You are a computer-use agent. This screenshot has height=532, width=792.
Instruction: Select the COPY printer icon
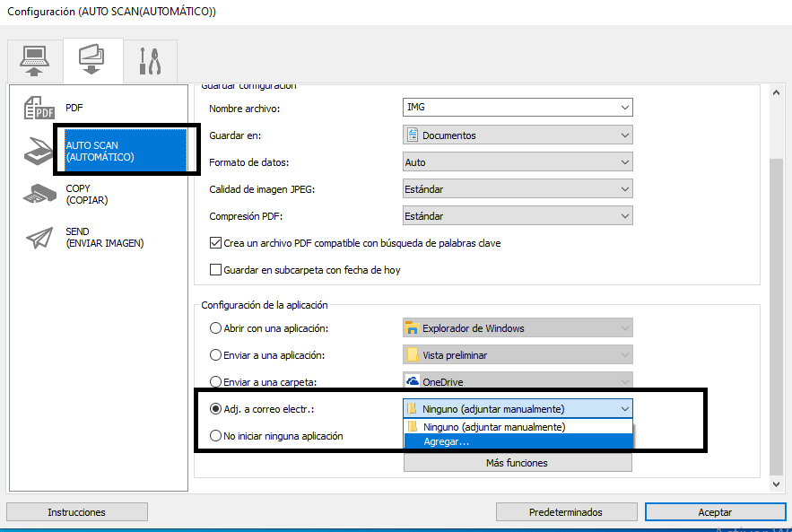(39, 194)
